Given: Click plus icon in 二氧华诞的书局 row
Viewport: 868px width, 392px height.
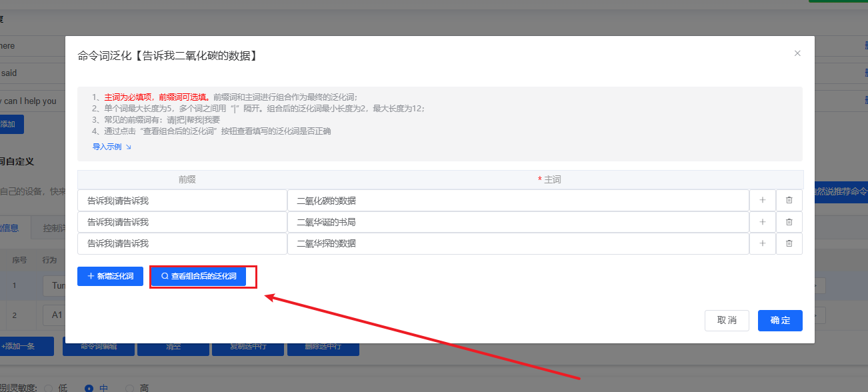Looking at the screenshot, I should (763, 222).
